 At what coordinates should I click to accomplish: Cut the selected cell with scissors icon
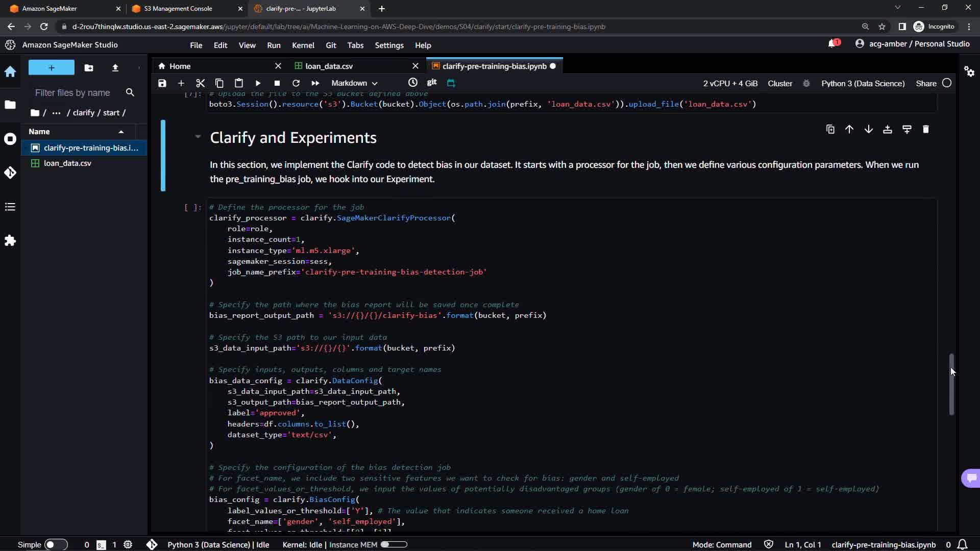[x=200, y=83]
